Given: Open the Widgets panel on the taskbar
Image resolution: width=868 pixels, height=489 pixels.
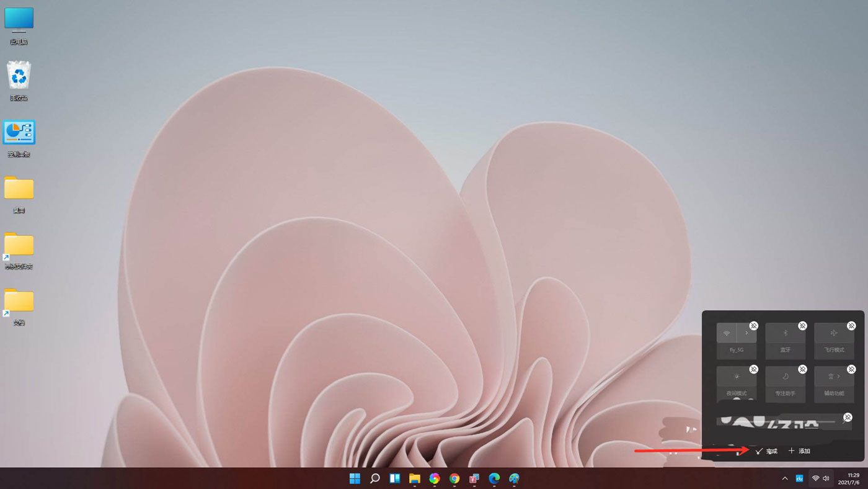Looking at the screenshot, I should [x=394, y=478].
